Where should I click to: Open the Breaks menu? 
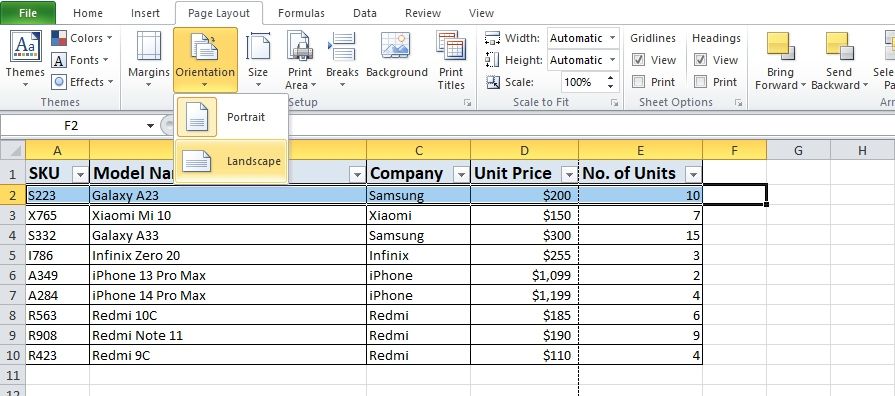tap(342, 60)
